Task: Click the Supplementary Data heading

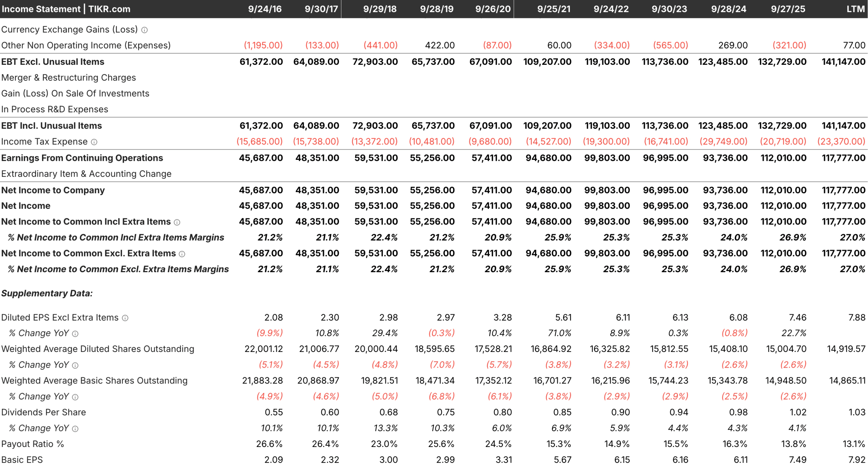Action: coord(47,293)
